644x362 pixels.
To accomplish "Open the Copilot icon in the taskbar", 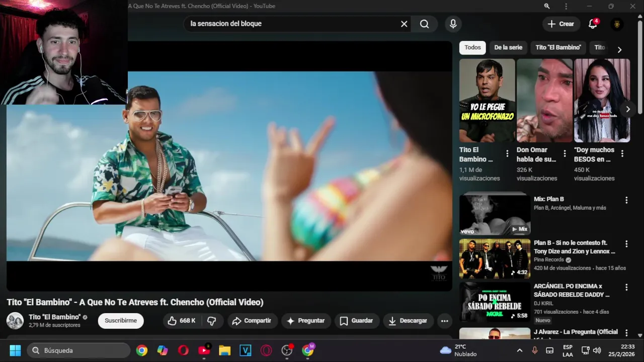I will coord(163,350).
